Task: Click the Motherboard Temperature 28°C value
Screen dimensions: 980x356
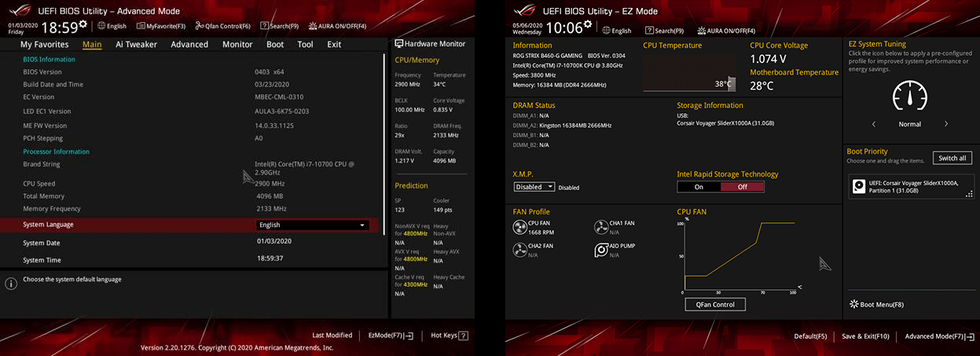Action: (x=762, y=86)
